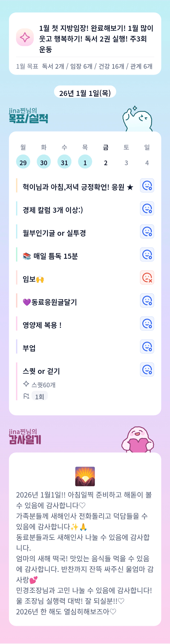The width and height of the screenshot is (170, 644).
Task: Toggle status face for 경제 칼럼 3개 이상
Action: point(147,209)
